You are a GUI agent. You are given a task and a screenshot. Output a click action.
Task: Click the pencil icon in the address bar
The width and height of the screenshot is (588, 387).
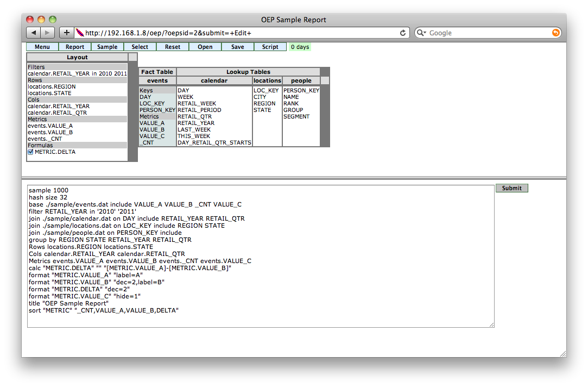(x=79, y=32)
